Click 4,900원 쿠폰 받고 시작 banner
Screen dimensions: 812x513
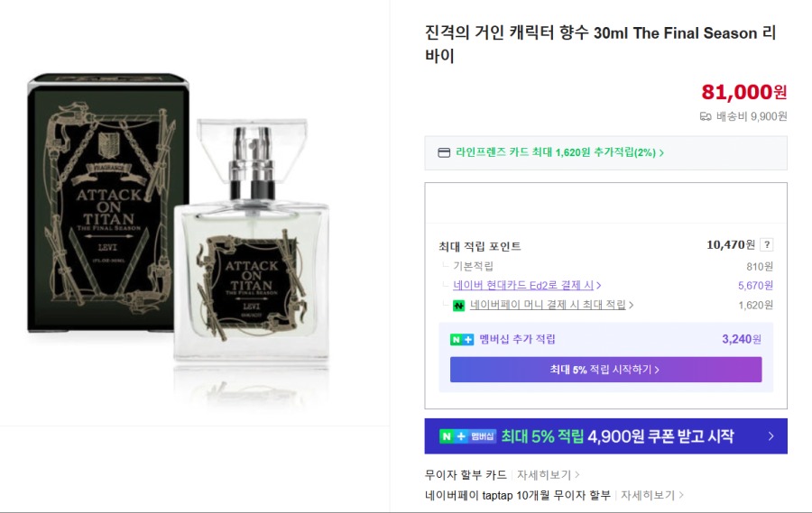pyautogui.click(x=606, y=436)
